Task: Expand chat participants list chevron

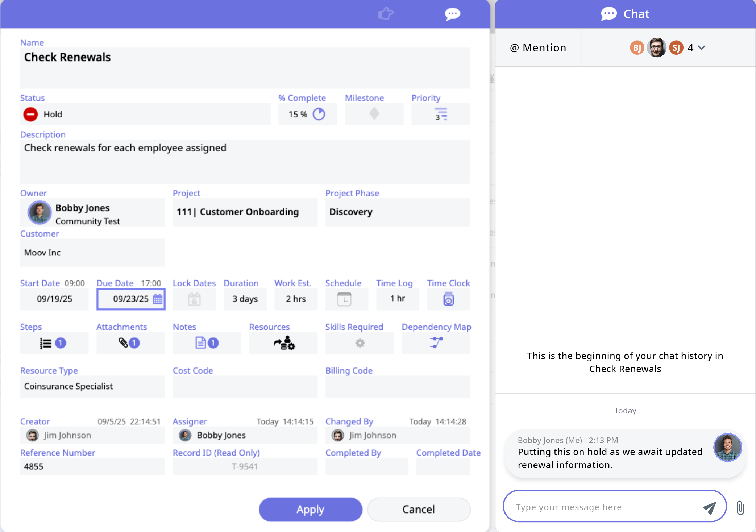Action: (702, 48)
